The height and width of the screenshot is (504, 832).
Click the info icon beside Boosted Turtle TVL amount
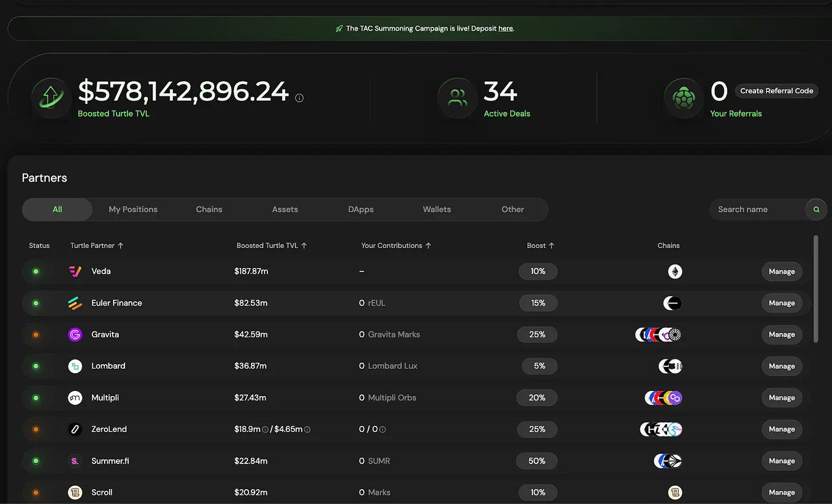tap(299, 98)
